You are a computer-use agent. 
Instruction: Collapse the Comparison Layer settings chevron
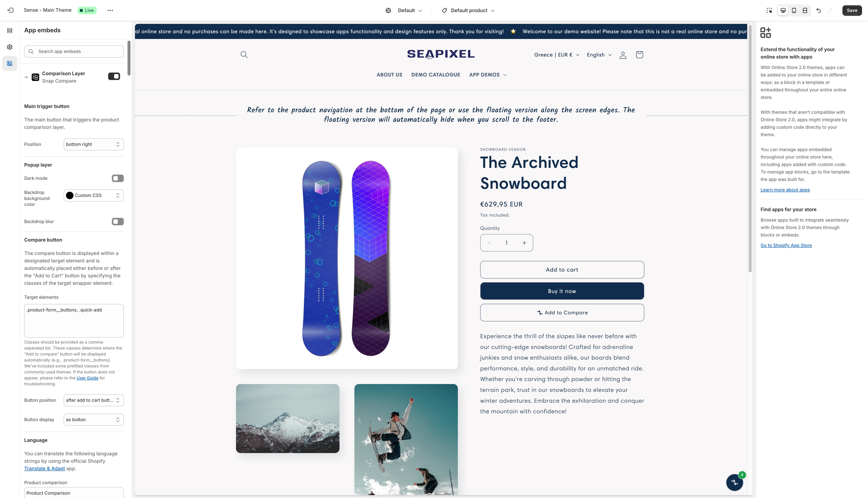pos(26,77)
